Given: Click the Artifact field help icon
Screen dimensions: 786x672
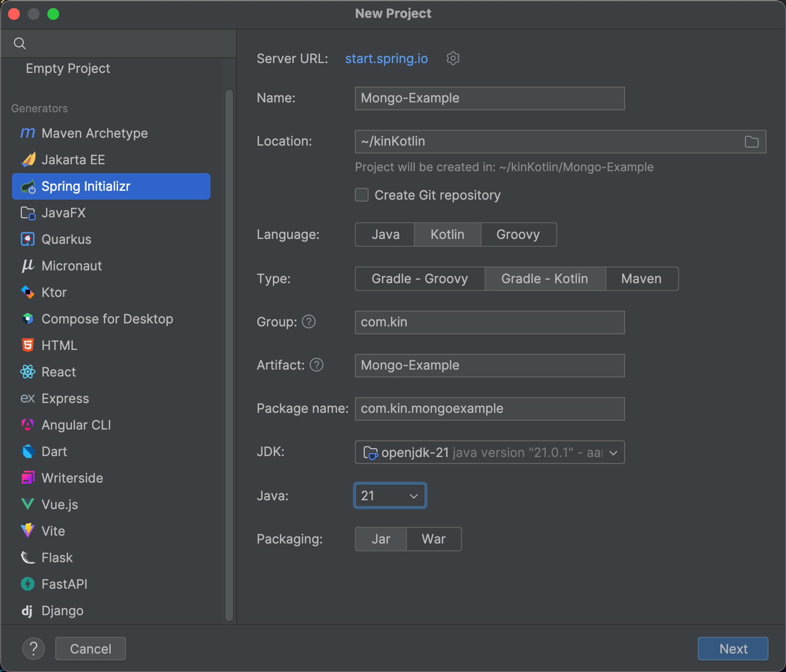Looking at the screenshot, I should [x=316, y=365].
